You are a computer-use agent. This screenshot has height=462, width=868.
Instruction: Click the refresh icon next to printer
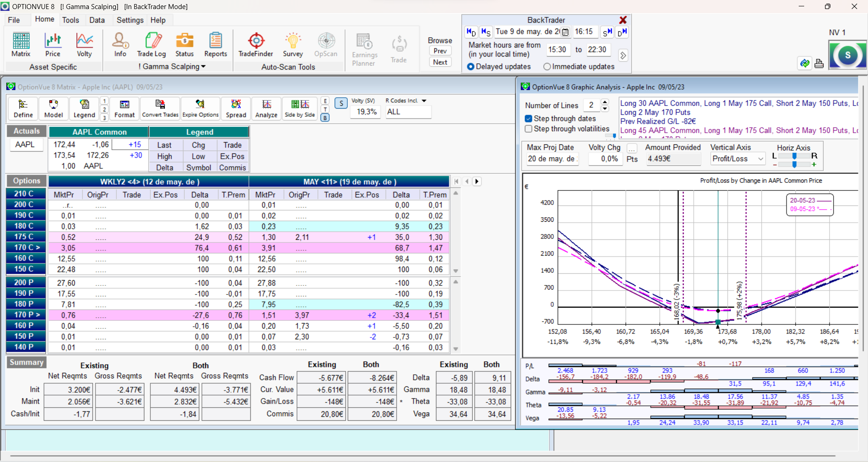point(805,63)
